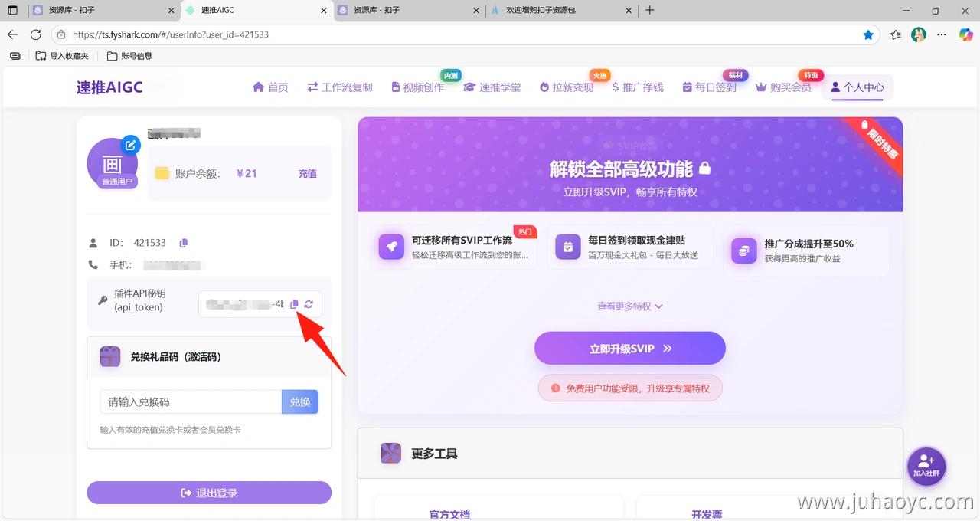Edit profile avatar with pencil icon
Image resolution: width=980 pixels, height=521 pixels.
tap(131, 144)
